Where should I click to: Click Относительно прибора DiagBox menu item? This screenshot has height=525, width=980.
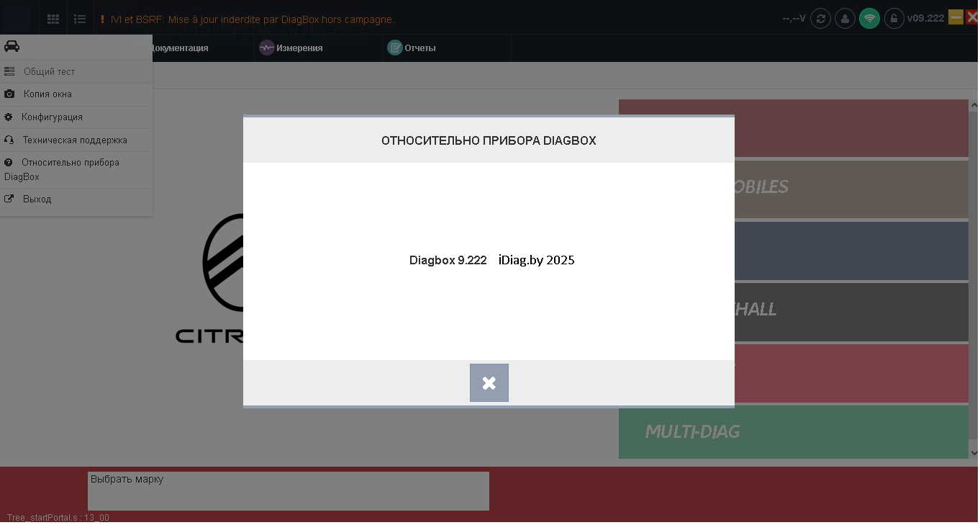pyautogui.click(x=70, y=163)
